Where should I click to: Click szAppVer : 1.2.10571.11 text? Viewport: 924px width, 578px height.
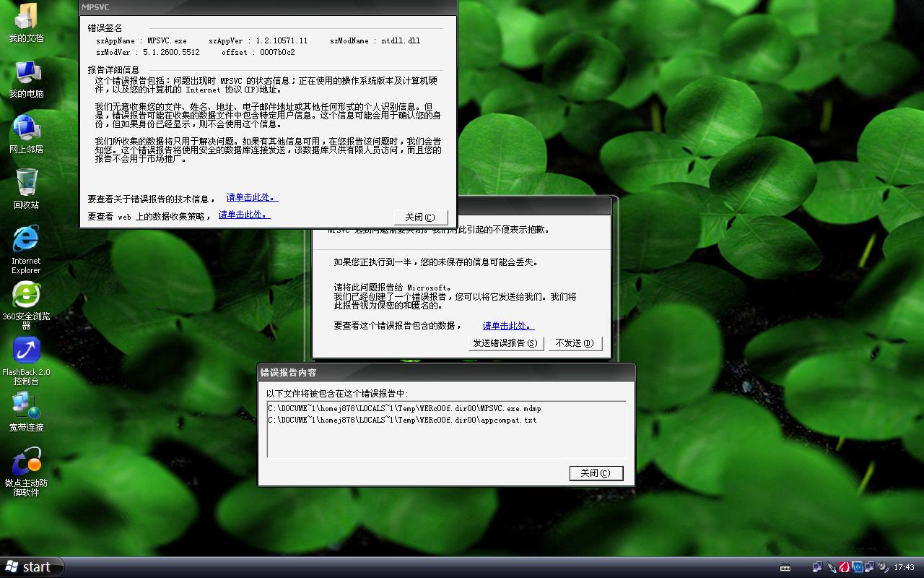click(258, 41)
